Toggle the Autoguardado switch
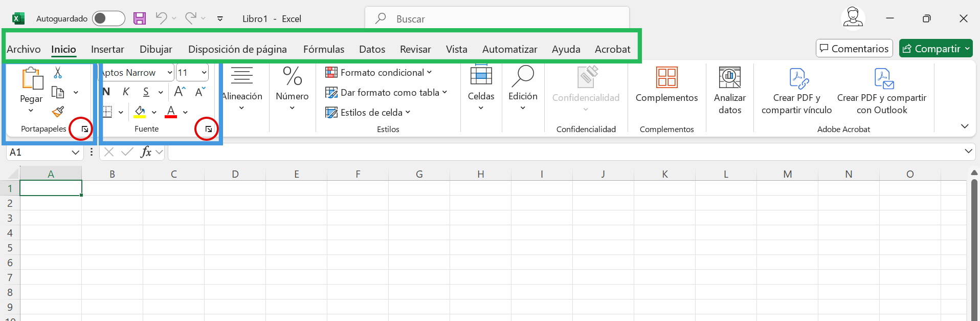 click(108, 18)
